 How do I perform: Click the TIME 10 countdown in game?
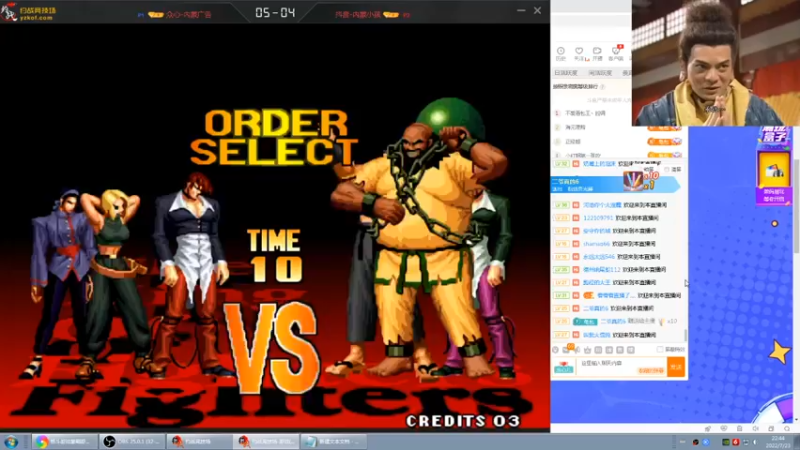[x=274, y=256]
